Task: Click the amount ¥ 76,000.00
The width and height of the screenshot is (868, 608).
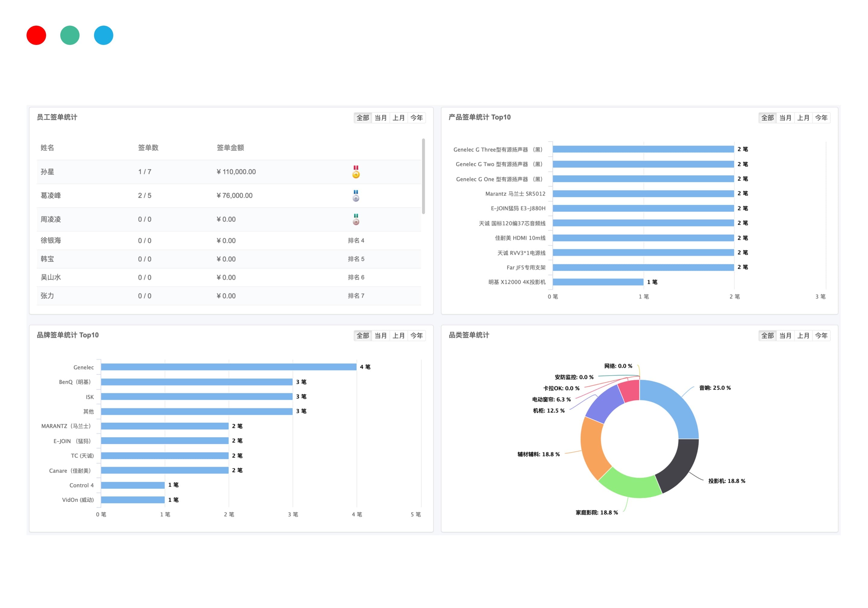Action: point(234,196)
